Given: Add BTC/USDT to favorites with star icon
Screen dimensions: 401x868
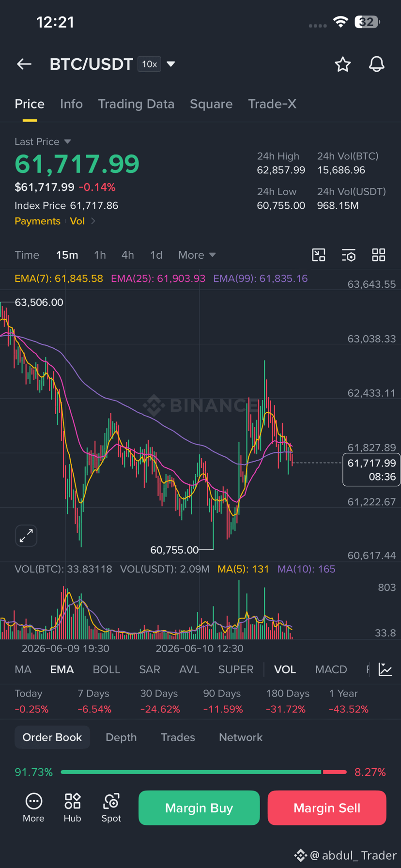Looking at the screenshot, I should (x=343, y=64).
